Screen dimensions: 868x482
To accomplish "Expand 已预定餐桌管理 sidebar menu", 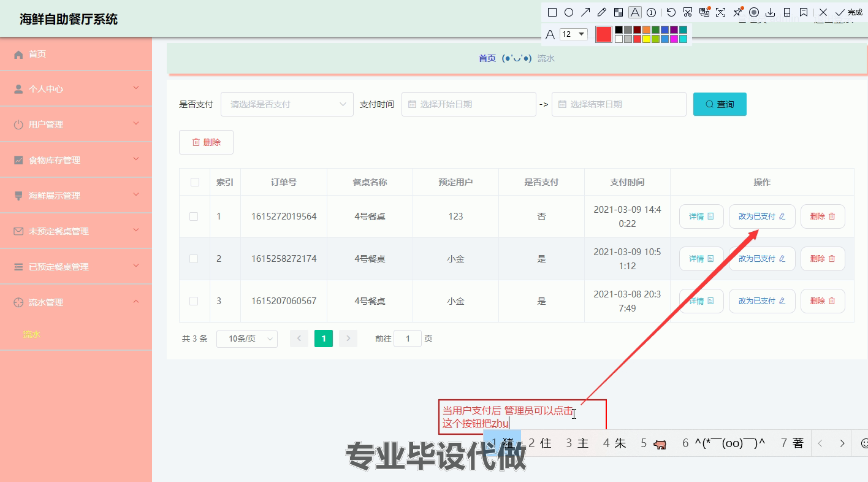I will [76, 267].
